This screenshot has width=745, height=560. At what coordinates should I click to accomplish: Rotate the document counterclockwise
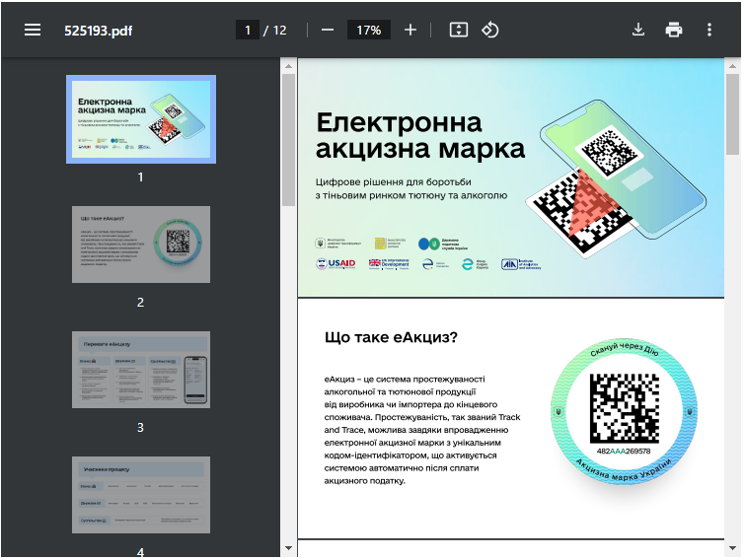[x=489, y=30]
